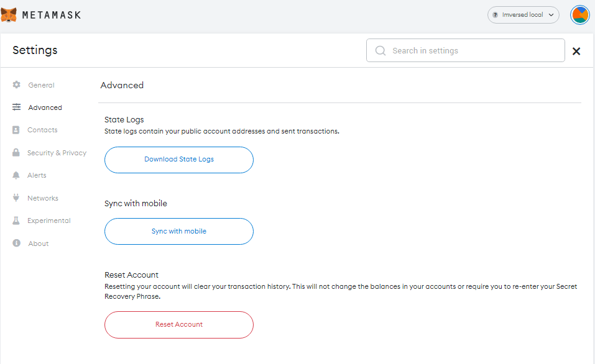Click the Advanced section header text
Viewport: 595px width, 364px height.
point(122,85)
